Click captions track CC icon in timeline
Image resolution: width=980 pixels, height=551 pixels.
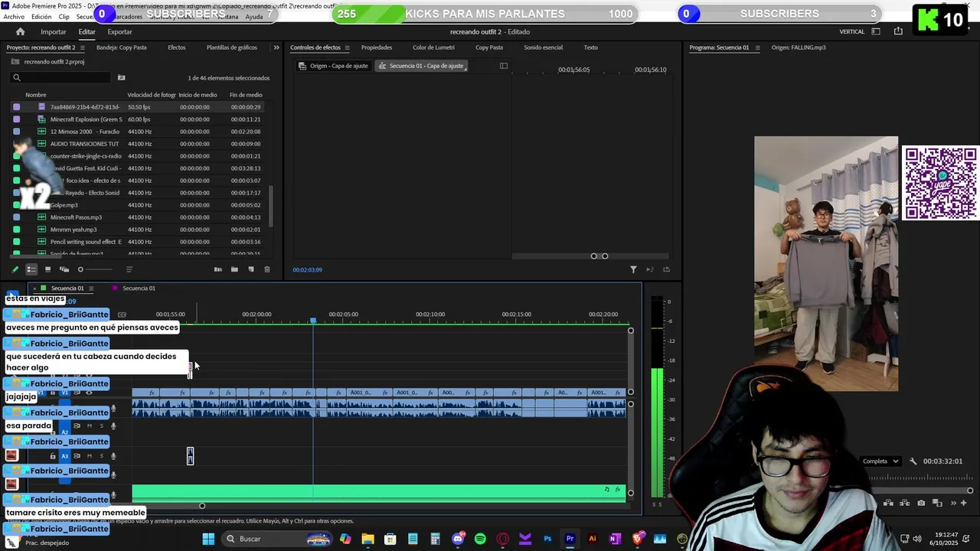[x=122, y=315]
